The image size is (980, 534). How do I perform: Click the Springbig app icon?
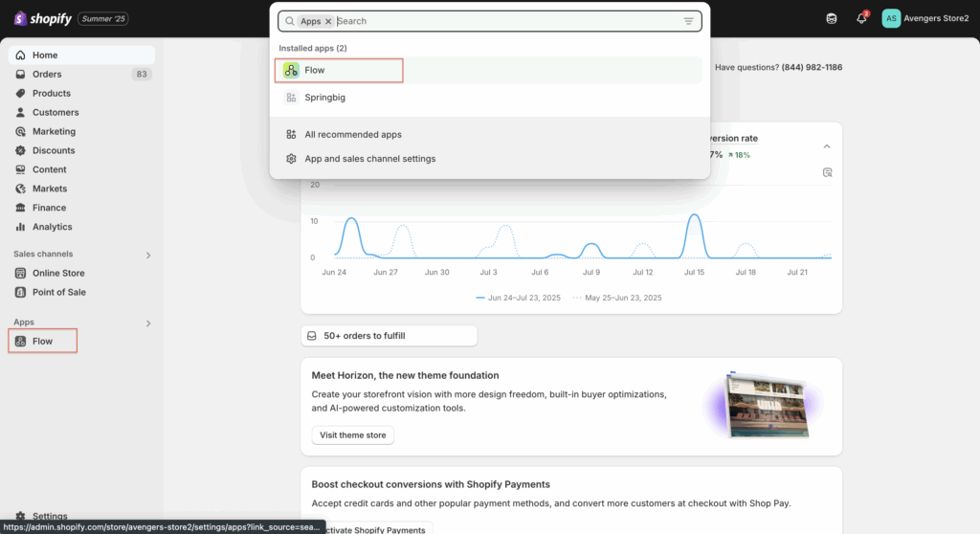point(291,98)
